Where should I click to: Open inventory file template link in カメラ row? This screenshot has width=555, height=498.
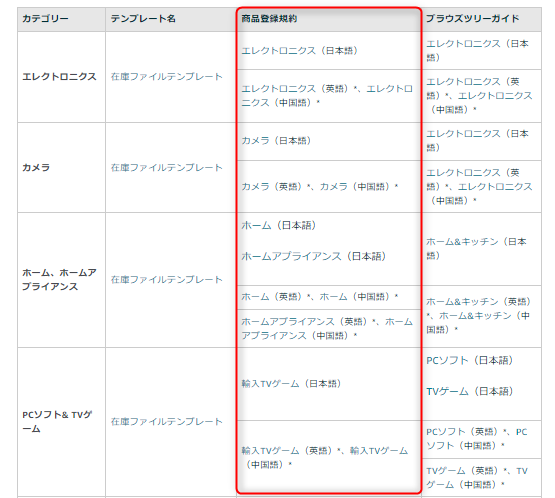coord(167,167)
